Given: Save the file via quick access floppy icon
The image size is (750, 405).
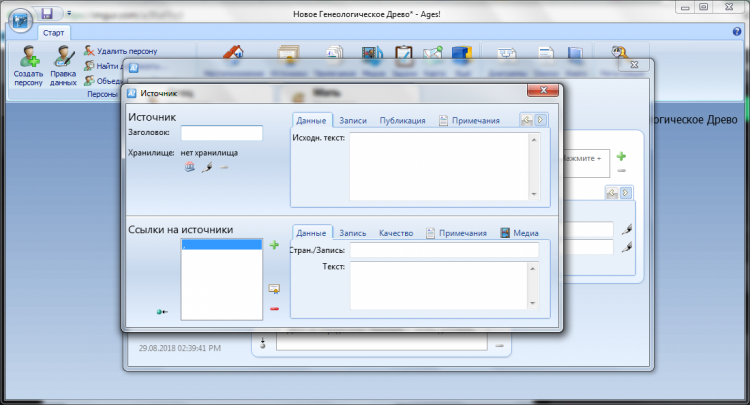Looking at the screenshot, I should [x=46, y=13].
